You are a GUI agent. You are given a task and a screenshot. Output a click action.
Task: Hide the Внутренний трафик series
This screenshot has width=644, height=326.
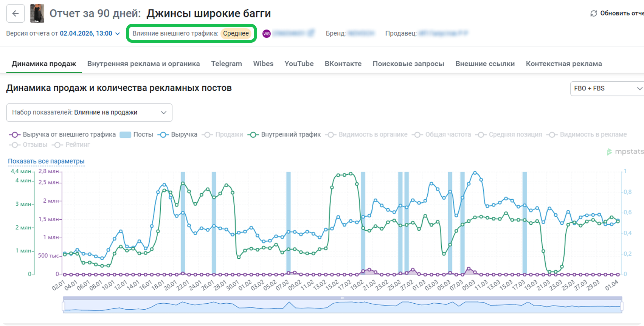[284, 135]
